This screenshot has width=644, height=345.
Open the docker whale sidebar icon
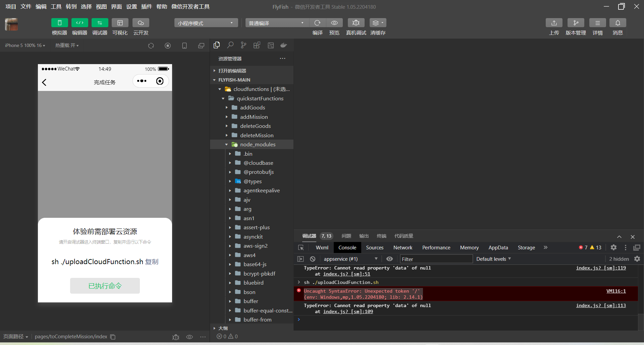coord(284,45)
